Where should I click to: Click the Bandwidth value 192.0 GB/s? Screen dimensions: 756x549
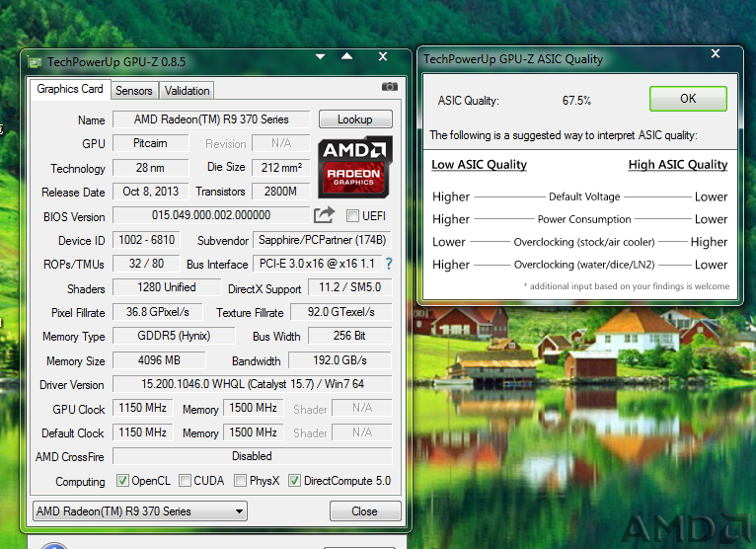(340, 359)
